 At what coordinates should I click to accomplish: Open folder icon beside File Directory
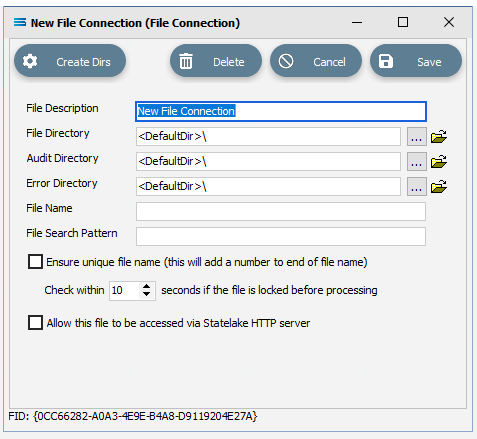[439, 137]
